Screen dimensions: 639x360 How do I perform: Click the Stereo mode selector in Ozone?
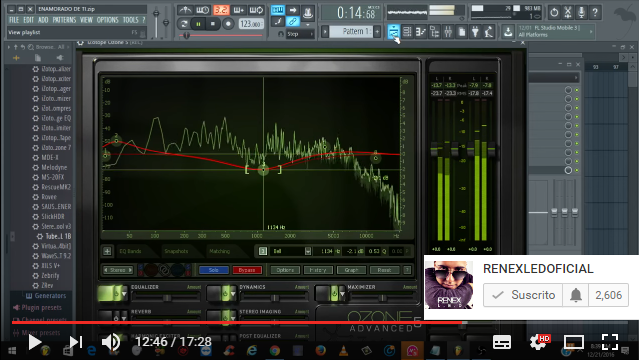click(x=118, y=270)
